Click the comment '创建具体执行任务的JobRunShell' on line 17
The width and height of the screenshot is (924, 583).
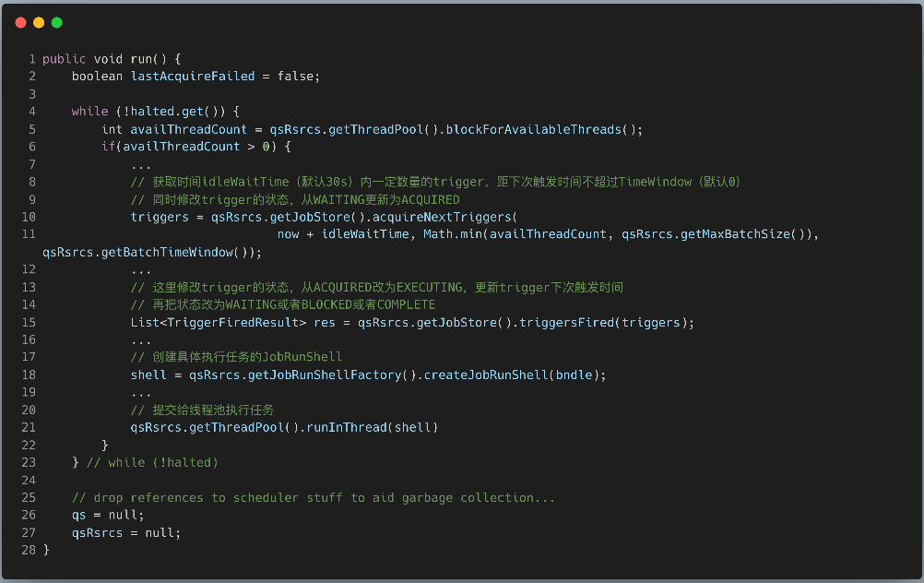point(247,357)
